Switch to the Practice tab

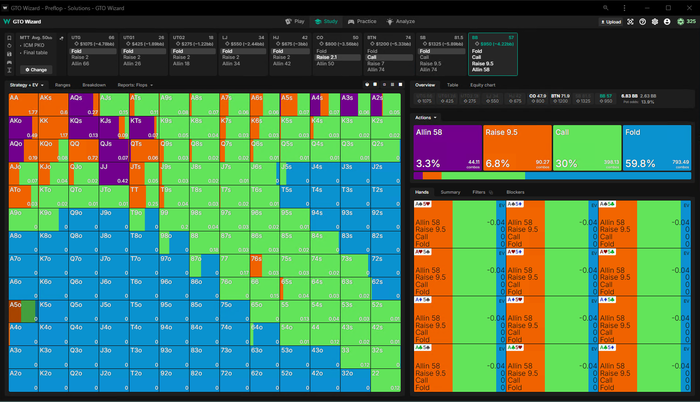click(362, 21)
